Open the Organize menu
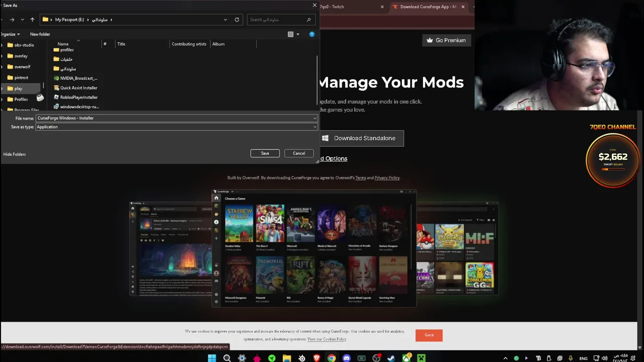 (10, 34)
